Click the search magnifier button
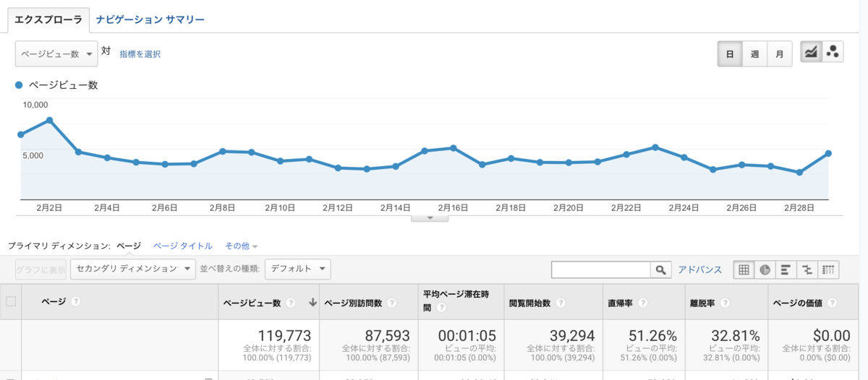Image resolution: width=868 pixels, height=380 pixels. click(x=660, y=269)
